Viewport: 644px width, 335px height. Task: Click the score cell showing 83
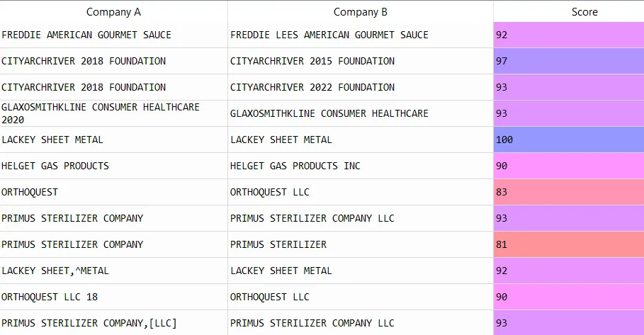pyautogui.click(x=568, y=192)
